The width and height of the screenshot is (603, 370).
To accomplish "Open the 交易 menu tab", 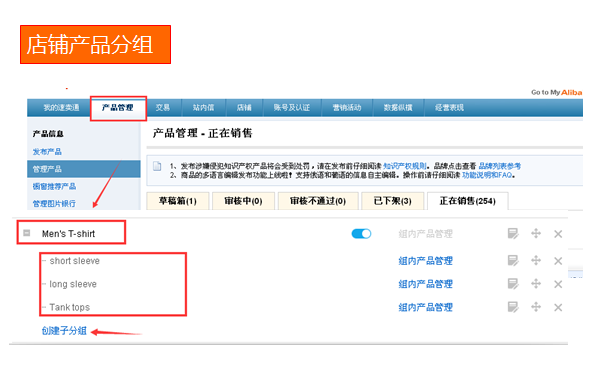I will pyautogui.click(x=163, y=108).
